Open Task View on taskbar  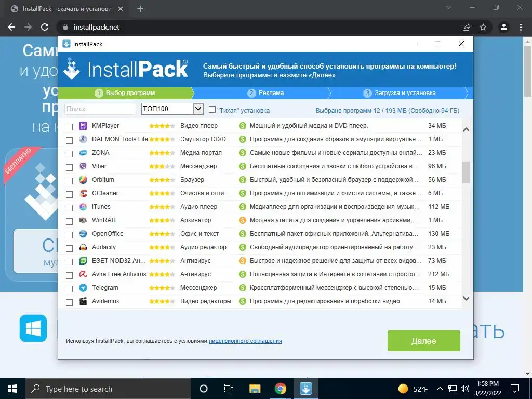click(x=229, y=389)
